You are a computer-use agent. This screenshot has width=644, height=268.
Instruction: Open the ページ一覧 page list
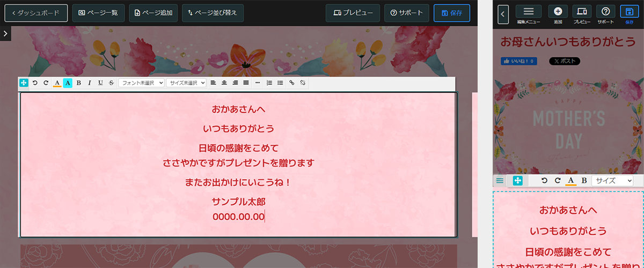99,13
